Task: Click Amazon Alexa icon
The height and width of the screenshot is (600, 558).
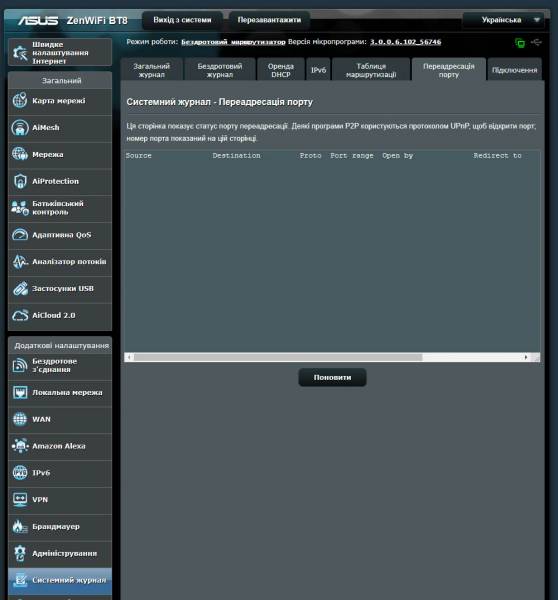Action: pyautogui.click(x=20, y=446)
